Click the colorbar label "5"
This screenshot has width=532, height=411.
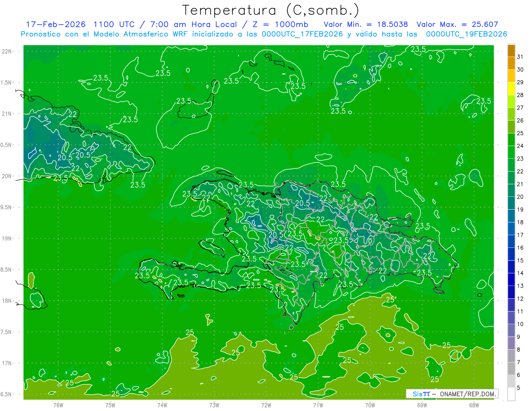point(519,388)
